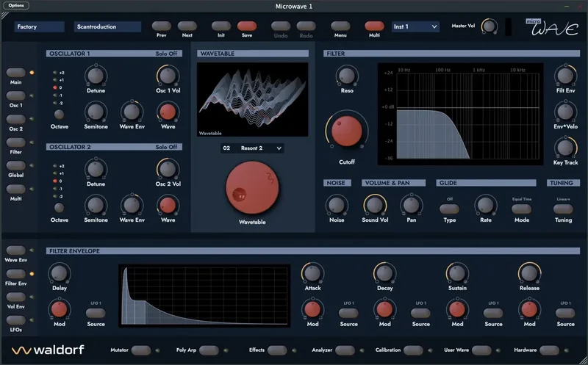This screenshot has height=365, width=588.
Task: Switch to the Osc 2 page
Action: pos(15,119)
